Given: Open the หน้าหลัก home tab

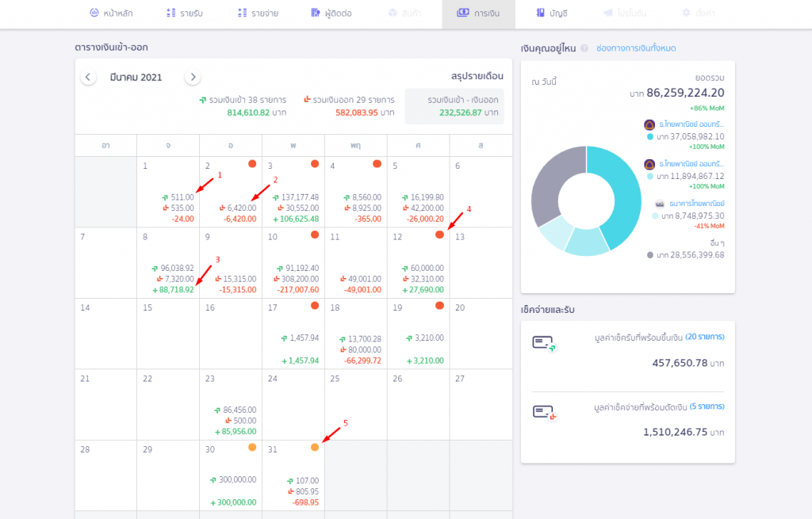Looking at the screenshot, I should [111, 13].
